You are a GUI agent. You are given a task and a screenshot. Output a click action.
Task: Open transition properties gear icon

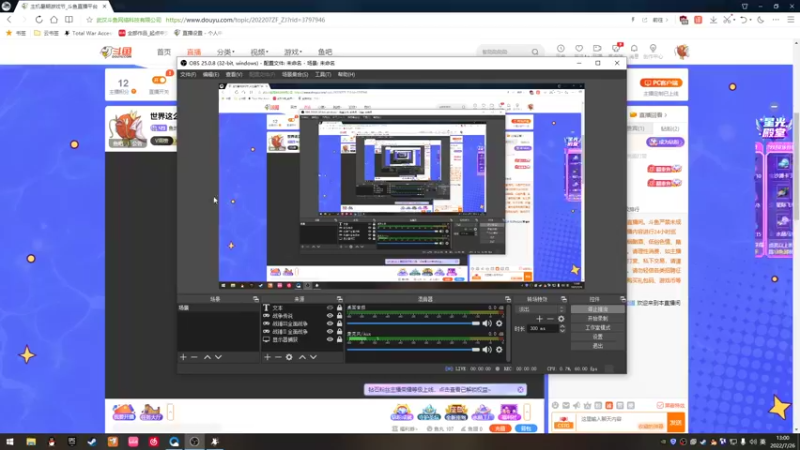pyautogui.click(x=561, y=319)
